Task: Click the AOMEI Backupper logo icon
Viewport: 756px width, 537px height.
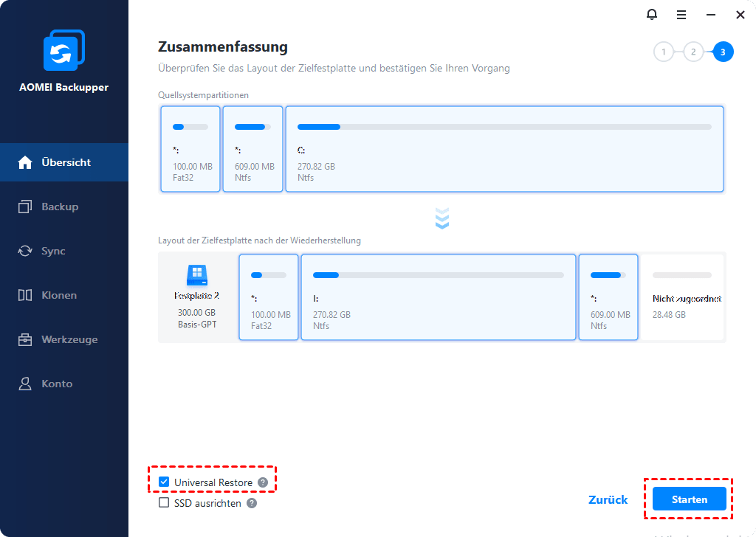Action: [64, 50]
